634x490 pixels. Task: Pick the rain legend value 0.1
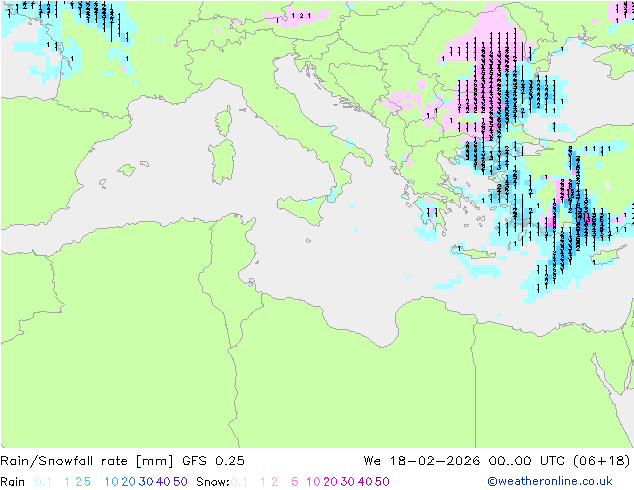coord(43,482)
